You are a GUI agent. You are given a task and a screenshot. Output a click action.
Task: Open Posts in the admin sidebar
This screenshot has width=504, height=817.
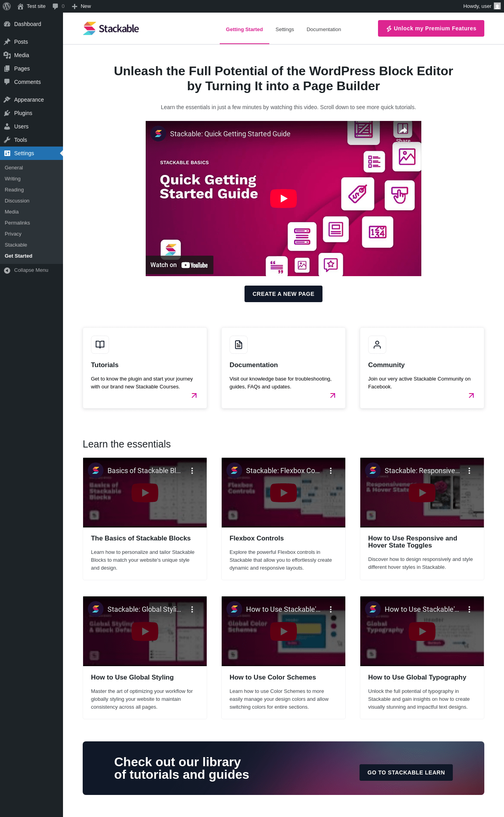31,42
